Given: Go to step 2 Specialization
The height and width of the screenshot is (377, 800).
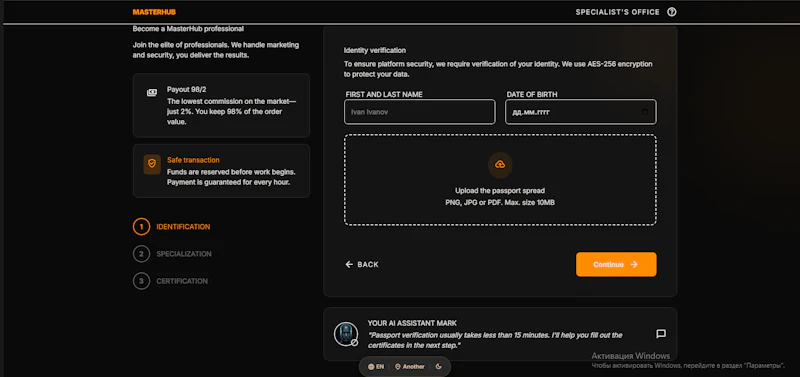Looking at the screenshot, I should click(172, 254).
